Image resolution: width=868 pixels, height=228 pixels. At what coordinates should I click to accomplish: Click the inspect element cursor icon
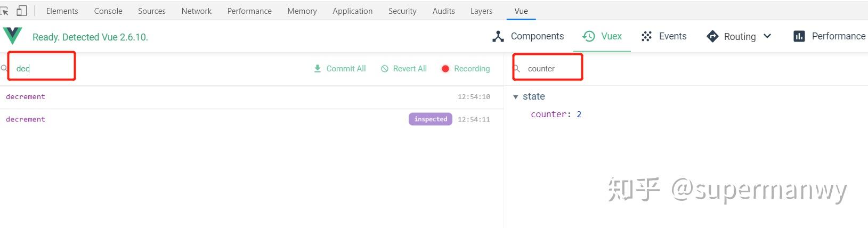click(4, 11)
